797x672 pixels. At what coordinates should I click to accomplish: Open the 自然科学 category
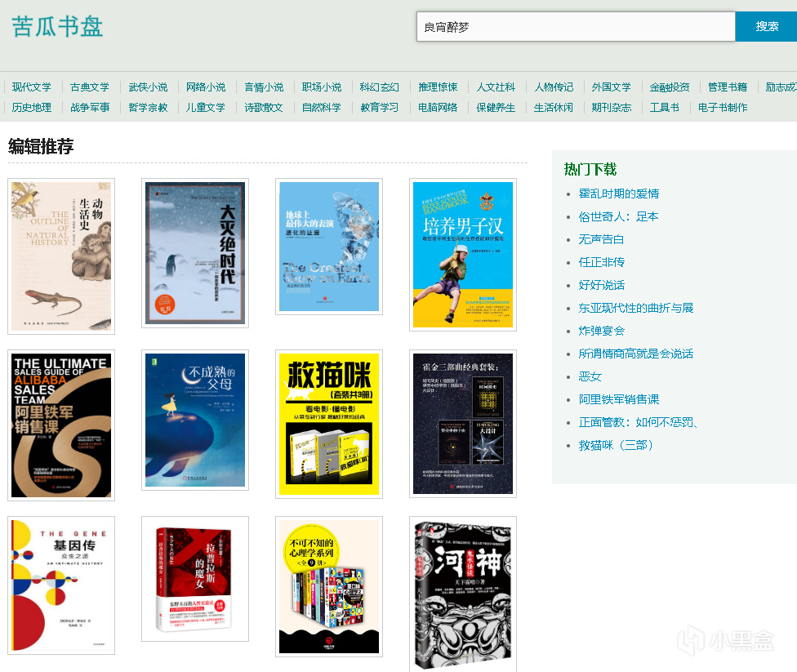tap(321, 107)
